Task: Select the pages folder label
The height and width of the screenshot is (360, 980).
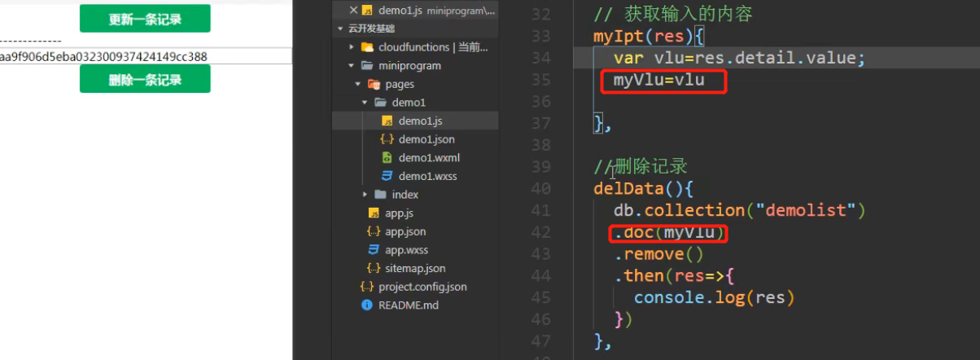Action: point(400,84)
